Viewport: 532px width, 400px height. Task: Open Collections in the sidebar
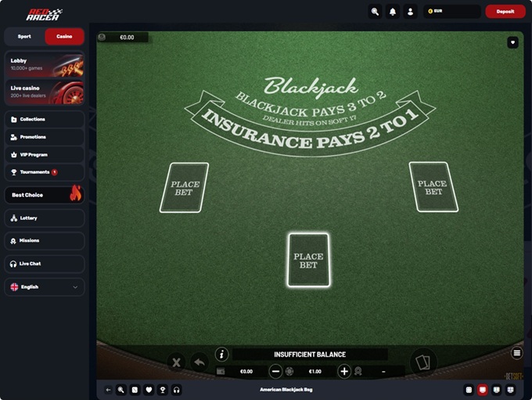(45, 119)
